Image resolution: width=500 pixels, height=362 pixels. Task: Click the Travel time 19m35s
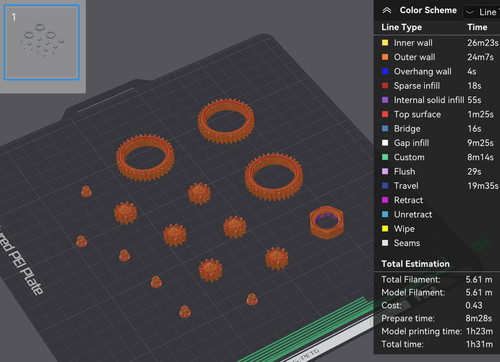pos(483,186)
